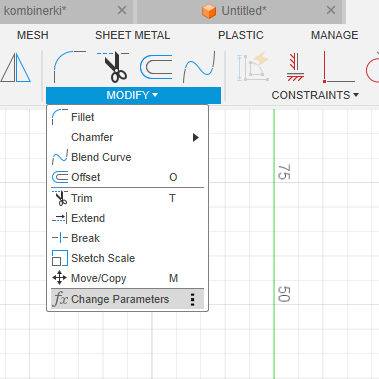Viewport: 379px width, 379px height.
Task: Select the Fix/Ground constraint red hatch icon
Action: [295, 67]
